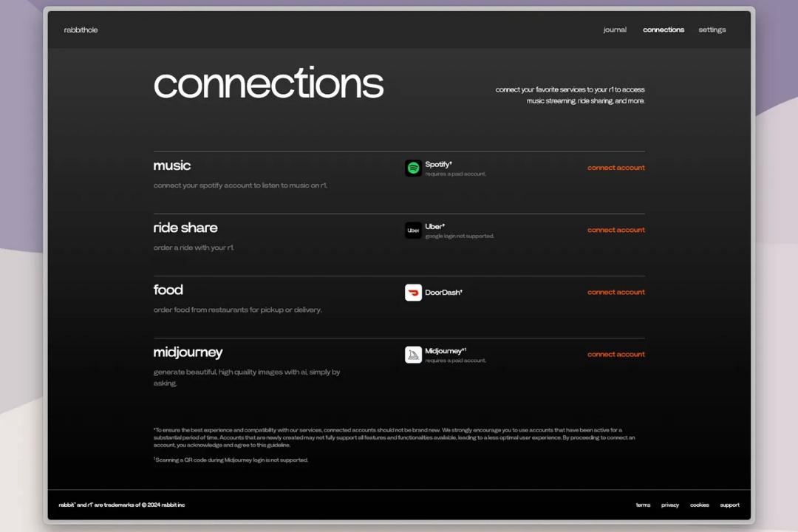Connect account for Uber
798x532 pixels.
pos(615,230)
